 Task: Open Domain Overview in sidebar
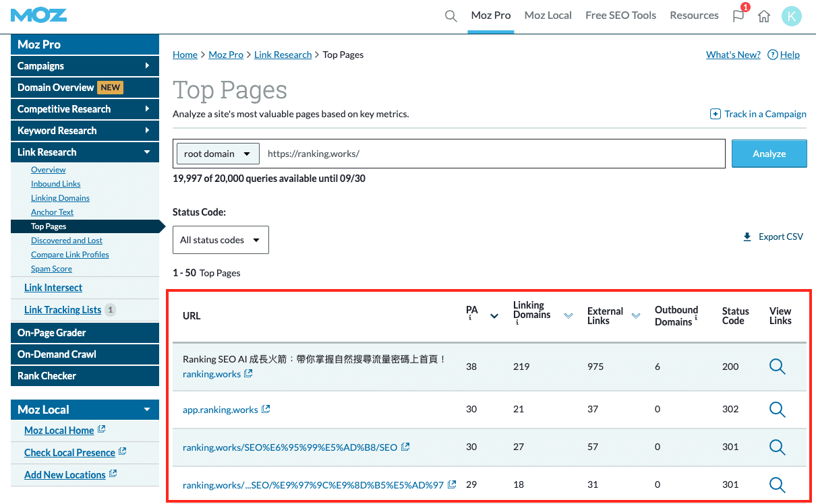pyautogui.click(x=85, y=88)
